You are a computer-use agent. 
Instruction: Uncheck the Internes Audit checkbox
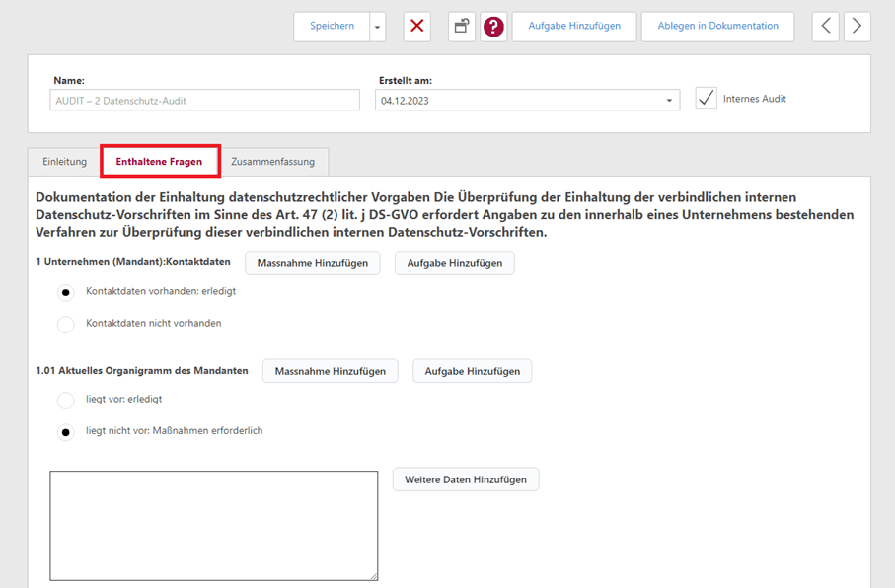706,98
